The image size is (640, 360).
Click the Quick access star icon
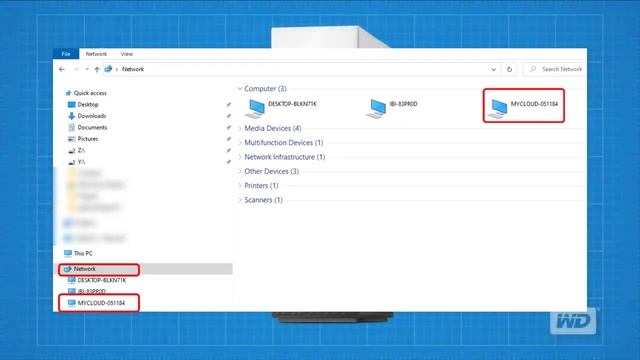(x=68, y=93)
